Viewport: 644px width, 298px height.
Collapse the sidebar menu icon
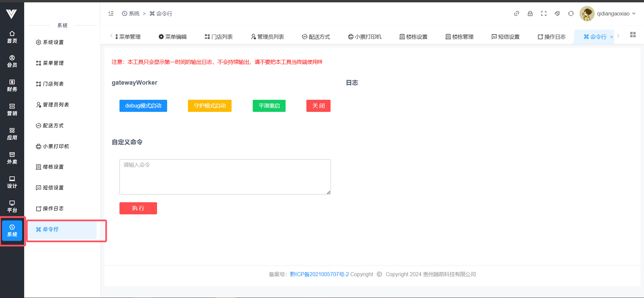[x=111, y=13]
